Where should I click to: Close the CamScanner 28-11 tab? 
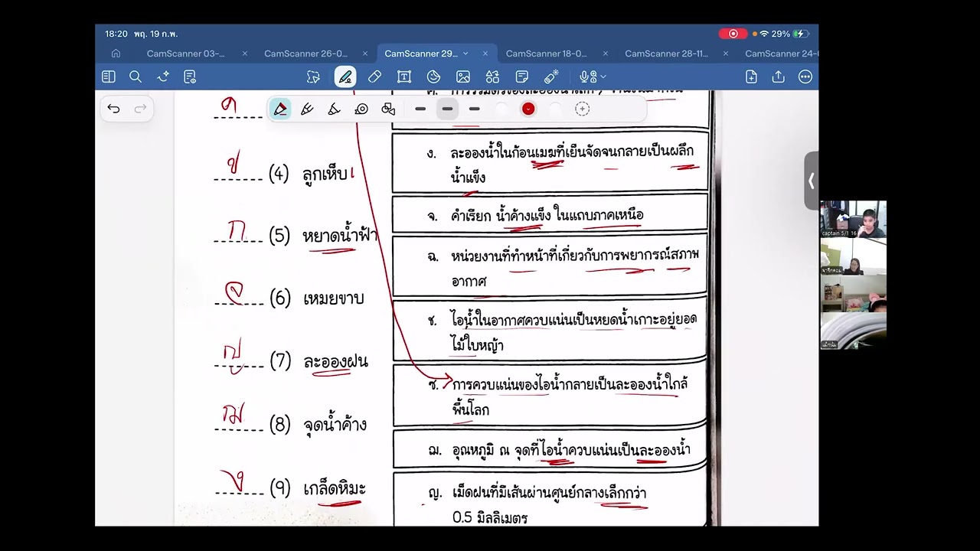[x=726, y=54]
